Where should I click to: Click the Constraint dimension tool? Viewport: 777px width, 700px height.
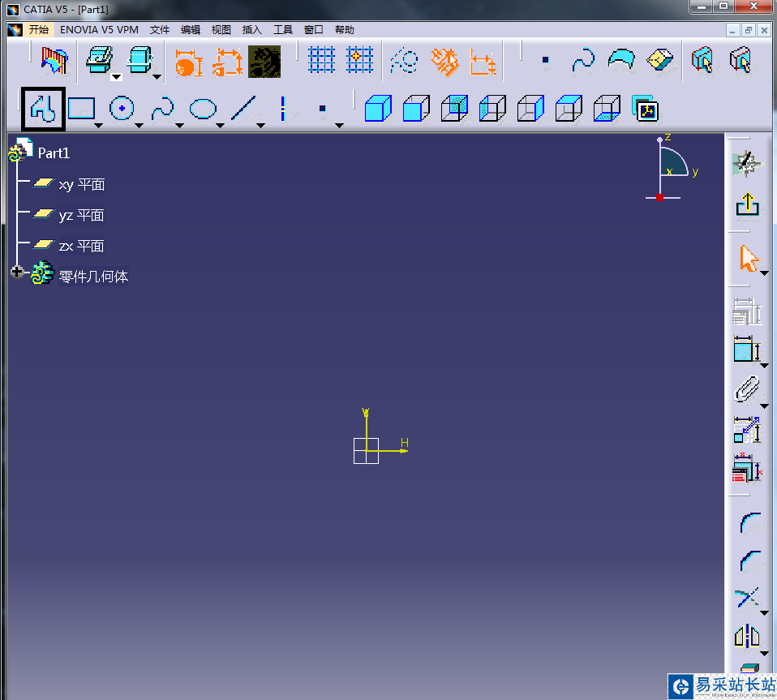pos(747,349)
